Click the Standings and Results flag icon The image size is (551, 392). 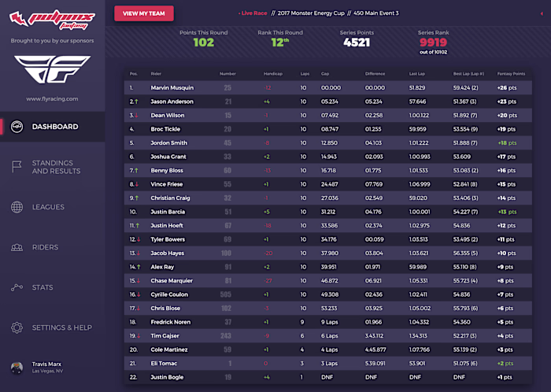(17, 167)
